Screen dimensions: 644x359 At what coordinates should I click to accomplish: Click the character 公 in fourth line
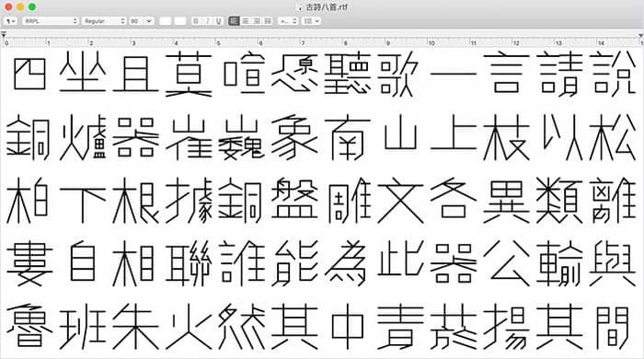click(506, 263)
